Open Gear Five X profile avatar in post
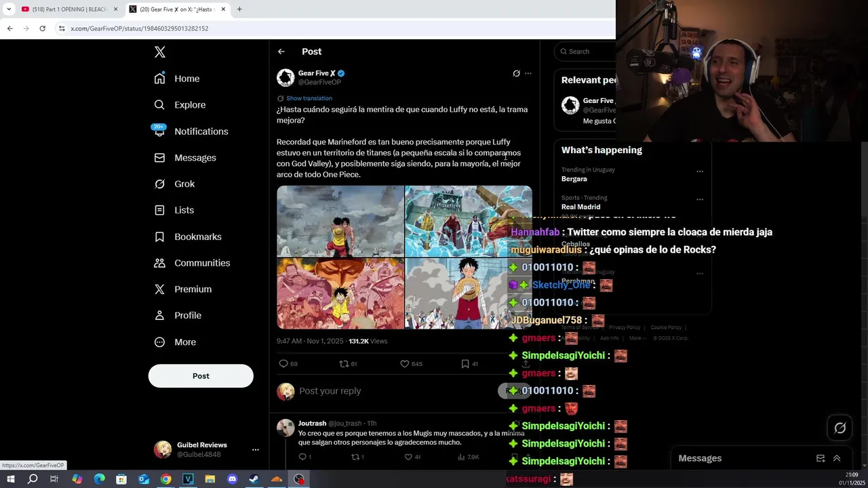 [285, 77]
